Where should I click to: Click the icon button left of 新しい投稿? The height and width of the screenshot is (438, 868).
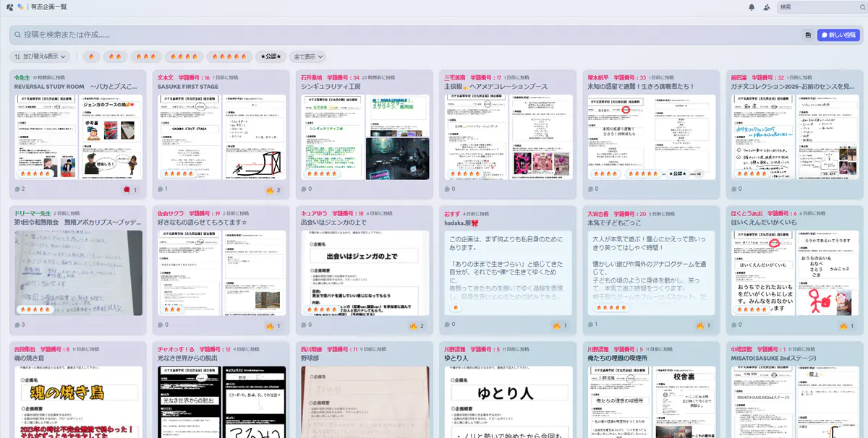point(807,35)
